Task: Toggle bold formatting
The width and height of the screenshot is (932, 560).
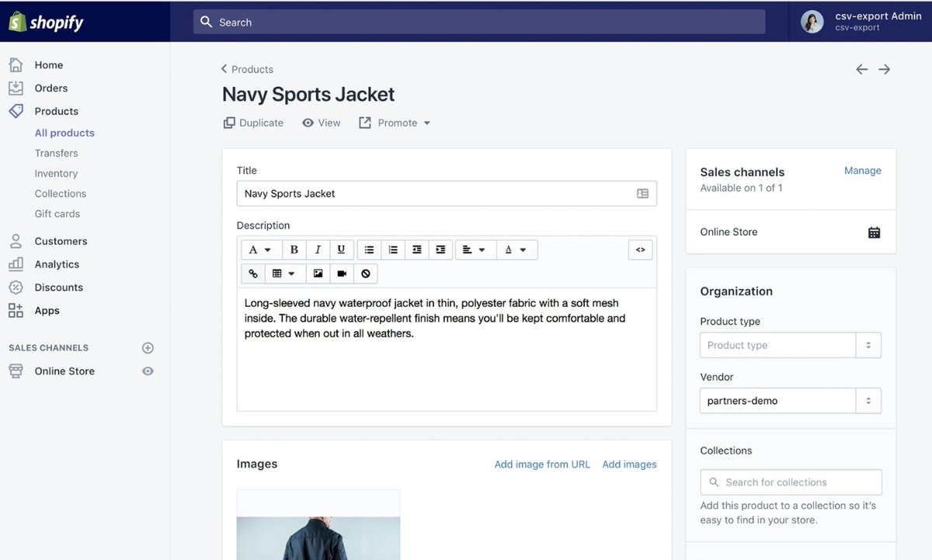Action: (294, 250)
